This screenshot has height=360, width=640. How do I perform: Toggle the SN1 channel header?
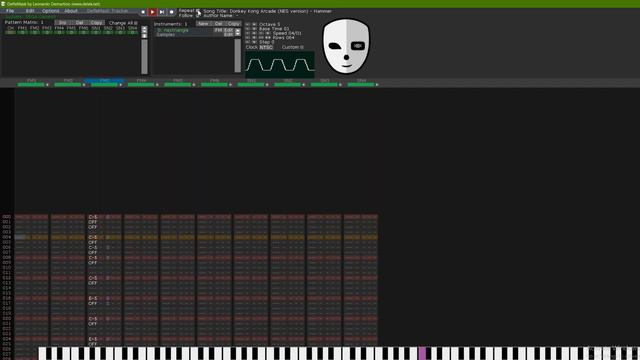pos(251,81)
